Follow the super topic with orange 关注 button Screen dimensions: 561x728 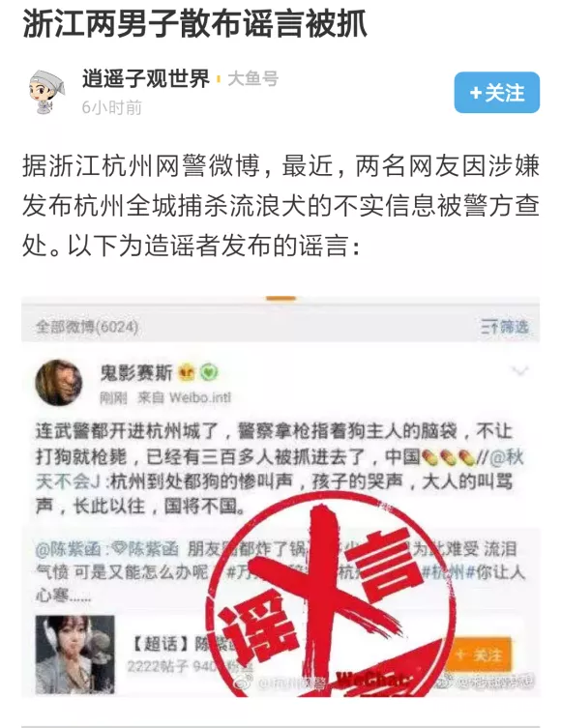479,655
